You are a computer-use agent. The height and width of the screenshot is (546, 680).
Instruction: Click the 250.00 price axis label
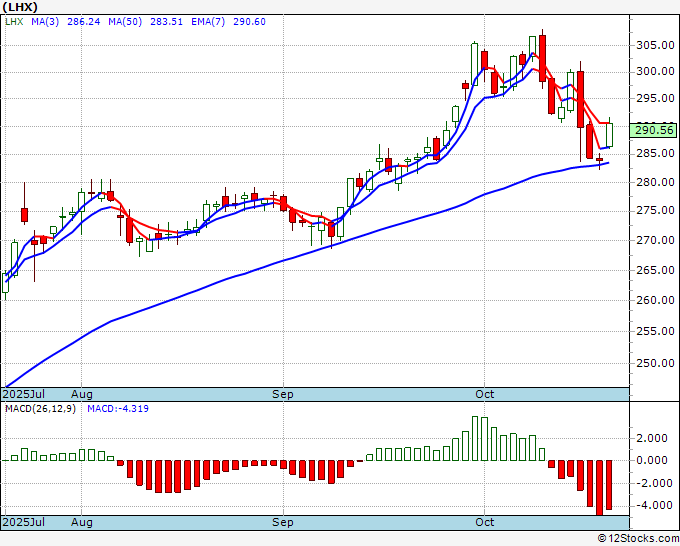tap(655, 363)
